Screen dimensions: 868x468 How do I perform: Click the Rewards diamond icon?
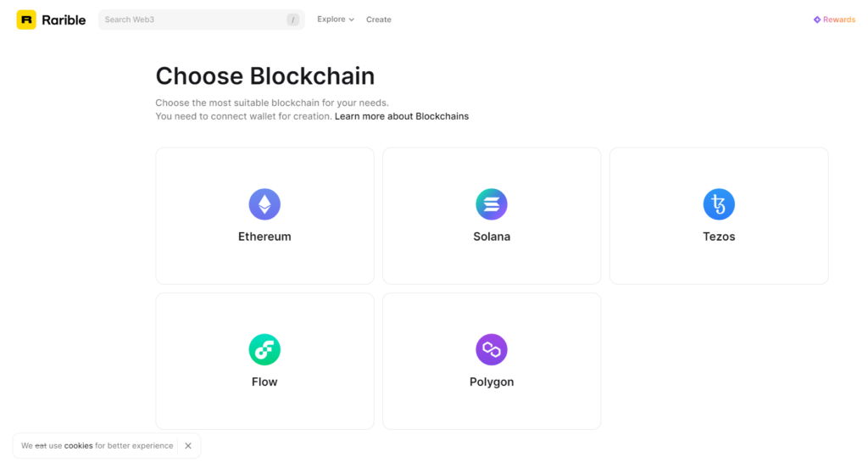click(x=816, y=19)
